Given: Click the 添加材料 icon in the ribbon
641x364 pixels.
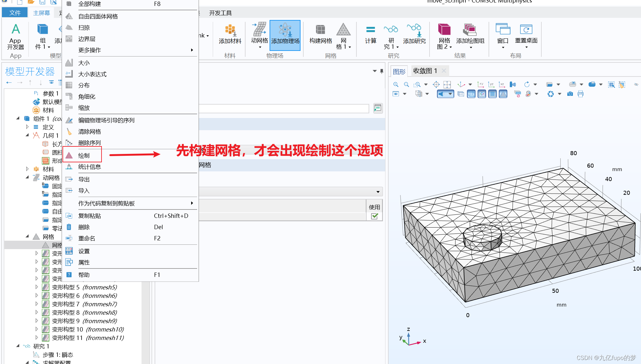Looking at the screenshot, I should [230, 35].
